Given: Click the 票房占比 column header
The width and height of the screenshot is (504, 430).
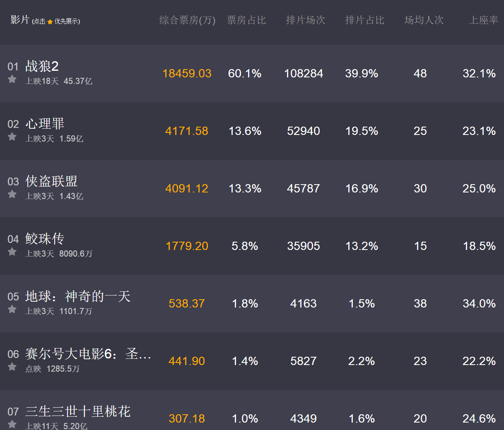Looking at the screenshot, I should tap(246, 20).
